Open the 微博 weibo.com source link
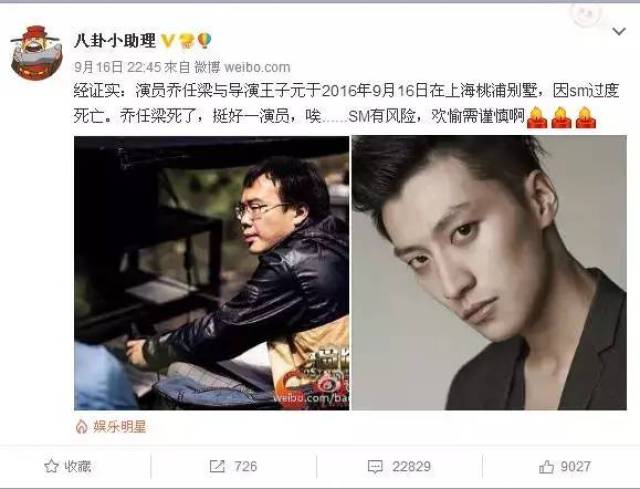This screenshot has height=489, width=640. tap(242, 67)
